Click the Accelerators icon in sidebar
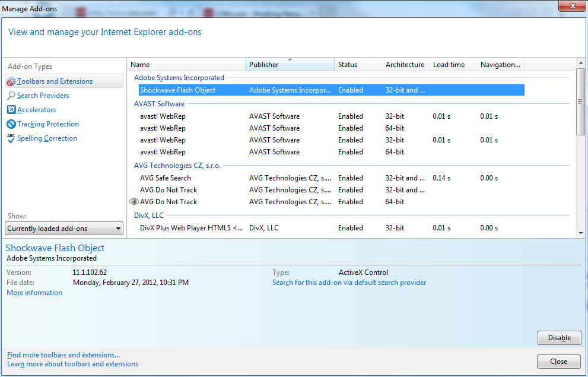Image resolution: width=588 pixels, height=377 pixels. click(x=11, y=110)
